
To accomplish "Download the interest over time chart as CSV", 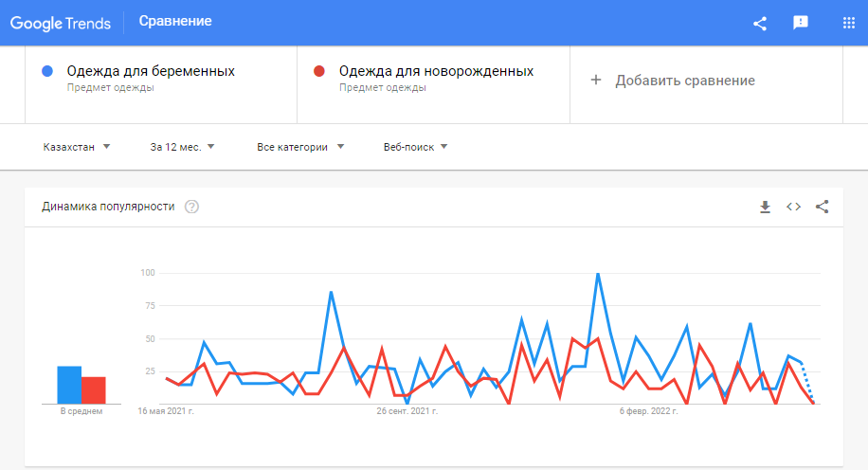I will (766, 207).
